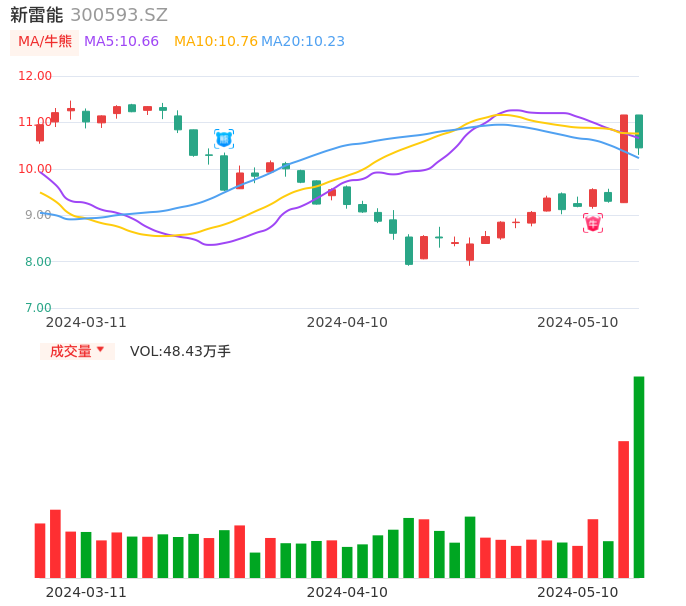Click the MA/牛熊 indicator button

pyautogui.click(x=44, y=42)
